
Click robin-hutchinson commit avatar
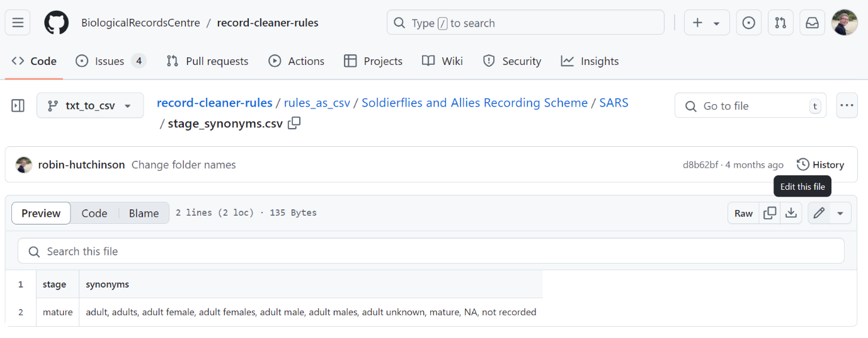pos(24,165)
